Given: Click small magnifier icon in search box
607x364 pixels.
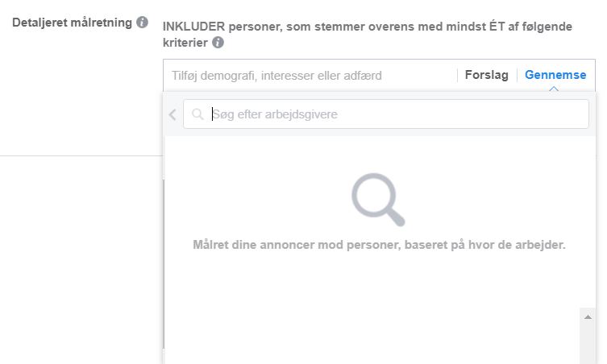Looking at the screenshot, I should (x=197, y=114).
